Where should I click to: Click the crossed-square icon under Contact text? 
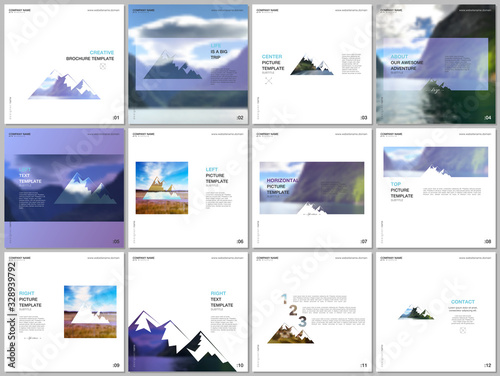[x=463, y=330]
